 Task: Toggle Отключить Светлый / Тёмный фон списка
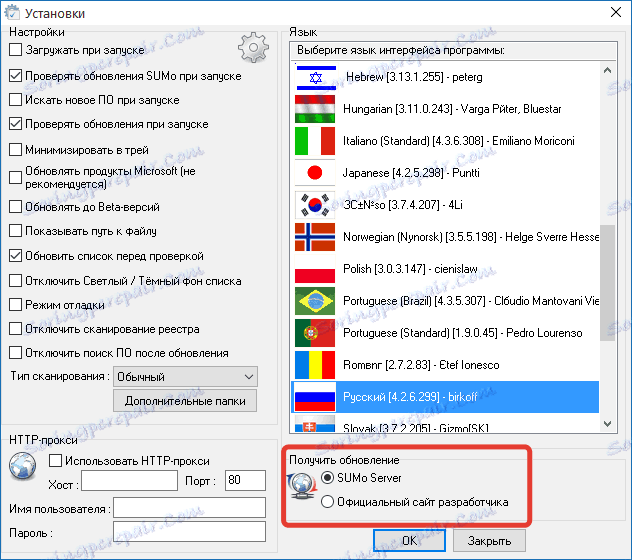tap(15, 281)
